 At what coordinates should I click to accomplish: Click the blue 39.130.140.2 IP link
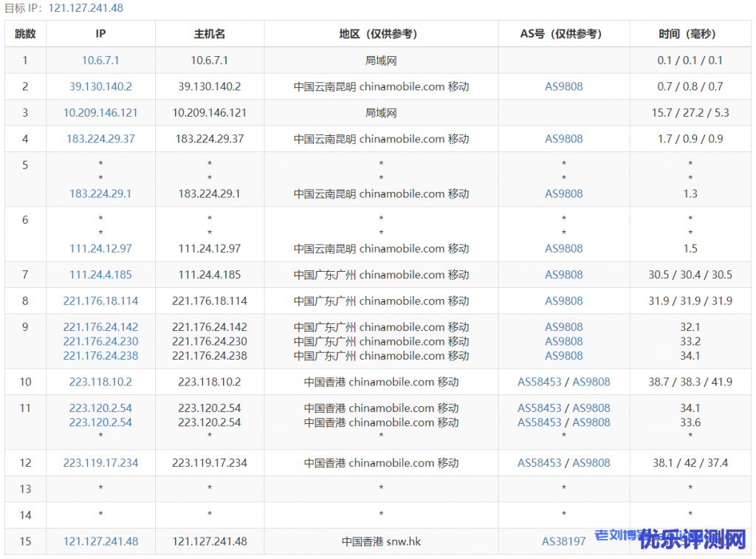[100, 86]
